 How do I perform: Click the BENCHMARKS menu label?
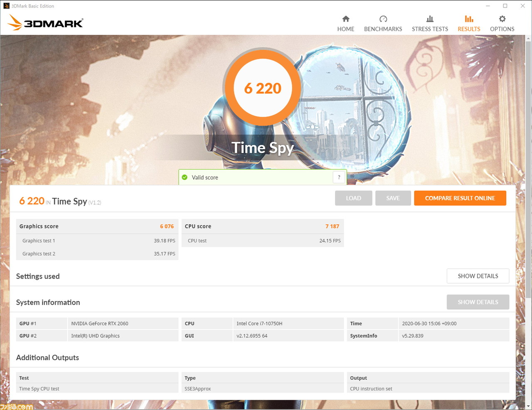pos(383,29)
